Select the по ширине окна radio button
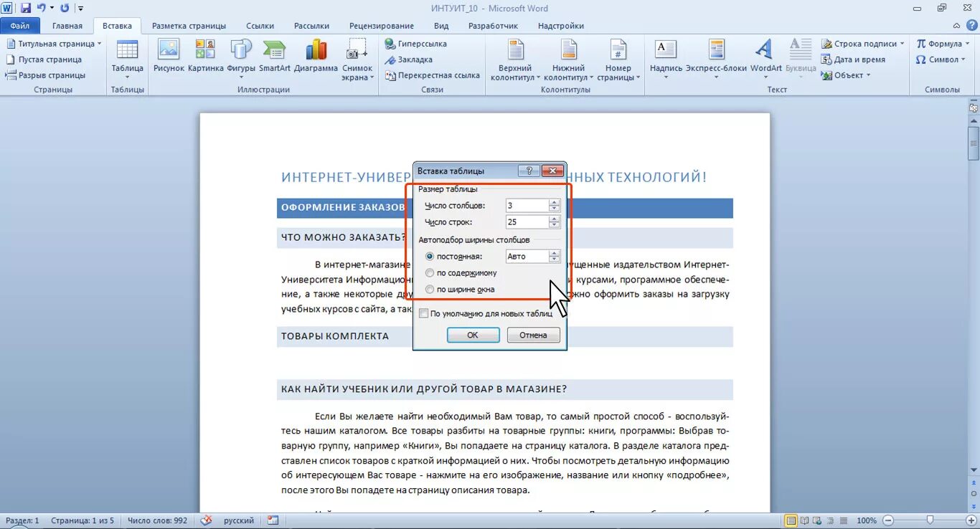Viewport: 980px width, 529px height. tap(430, 289)
